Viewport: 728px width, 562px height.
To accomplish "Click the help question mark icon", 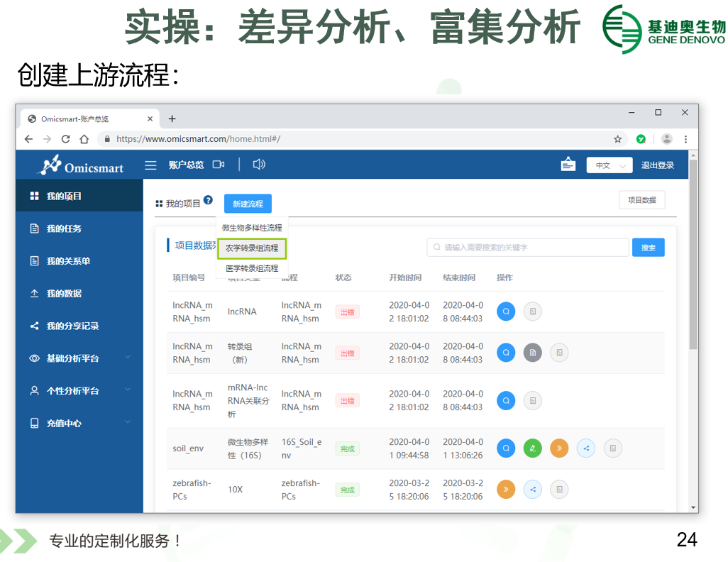I will click(x=208, y=200).
